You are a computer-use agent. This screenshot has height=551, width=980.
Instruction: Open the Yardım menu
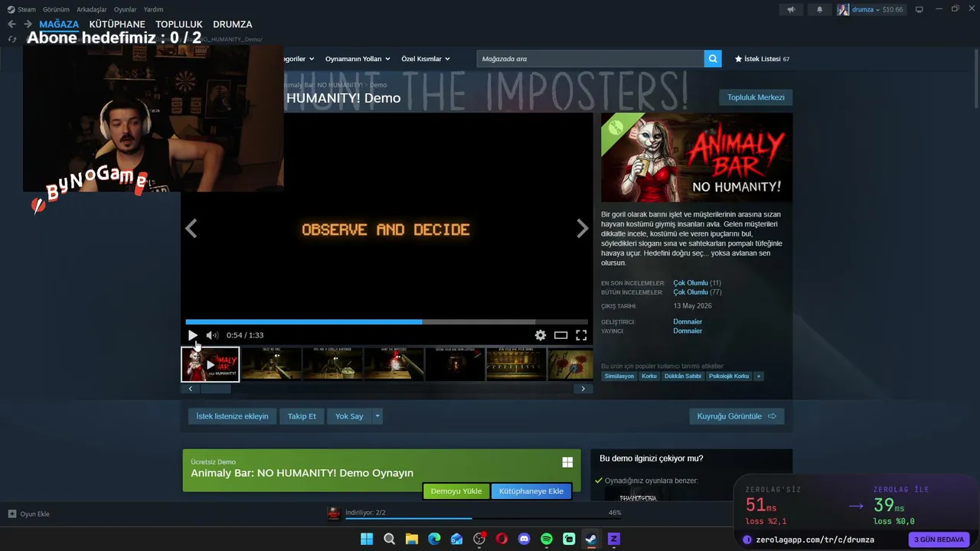coord(154,9)
